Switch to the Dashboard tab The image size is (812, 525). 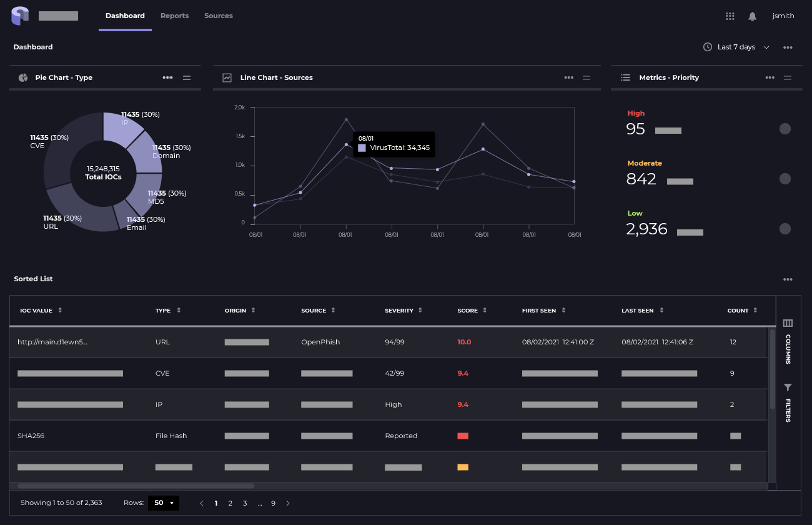pos(125,16)
